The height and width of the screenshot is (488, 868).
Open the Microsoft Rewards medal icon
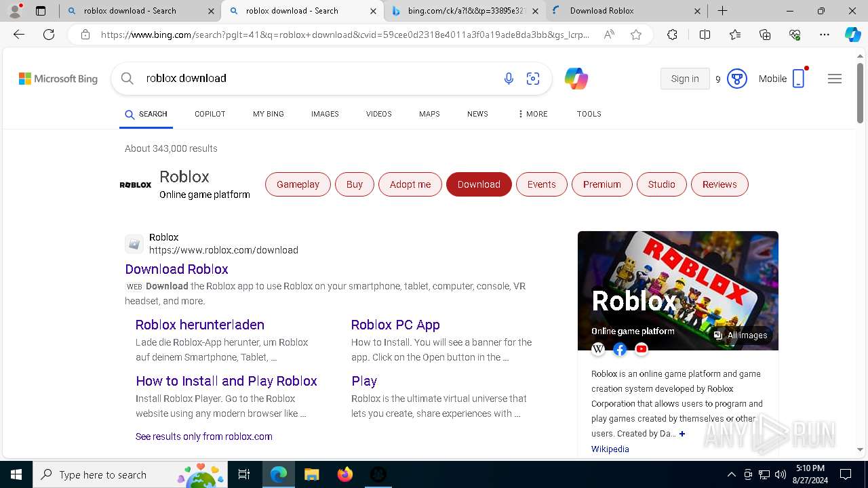pos(737,79)
